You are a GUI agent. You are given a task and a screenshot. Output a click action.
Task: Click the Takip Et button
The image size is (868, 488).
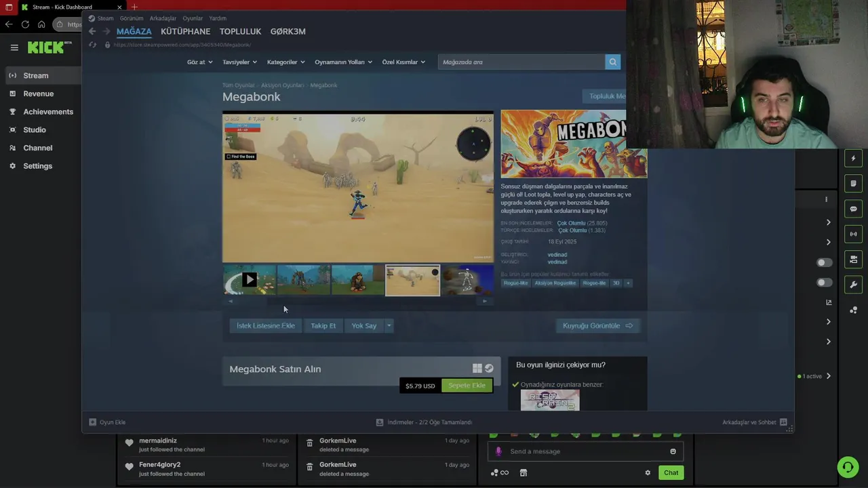point(323,326)
